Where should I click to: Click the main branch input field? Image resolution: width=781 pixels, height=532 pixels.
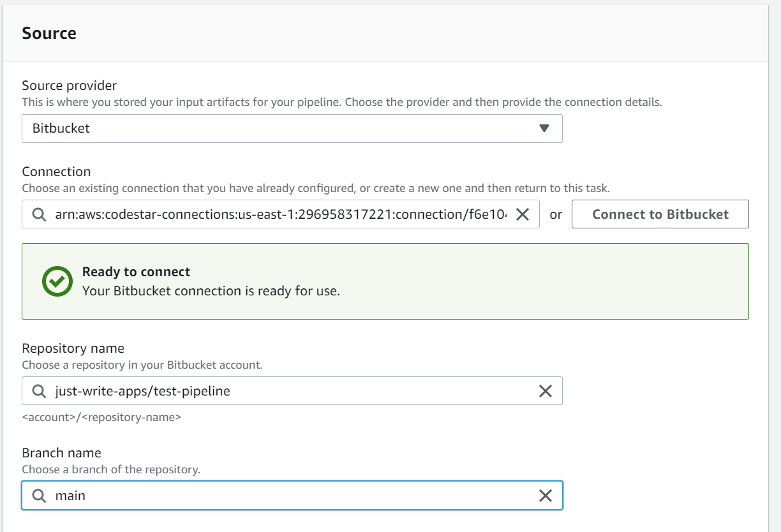pos(255,496)
